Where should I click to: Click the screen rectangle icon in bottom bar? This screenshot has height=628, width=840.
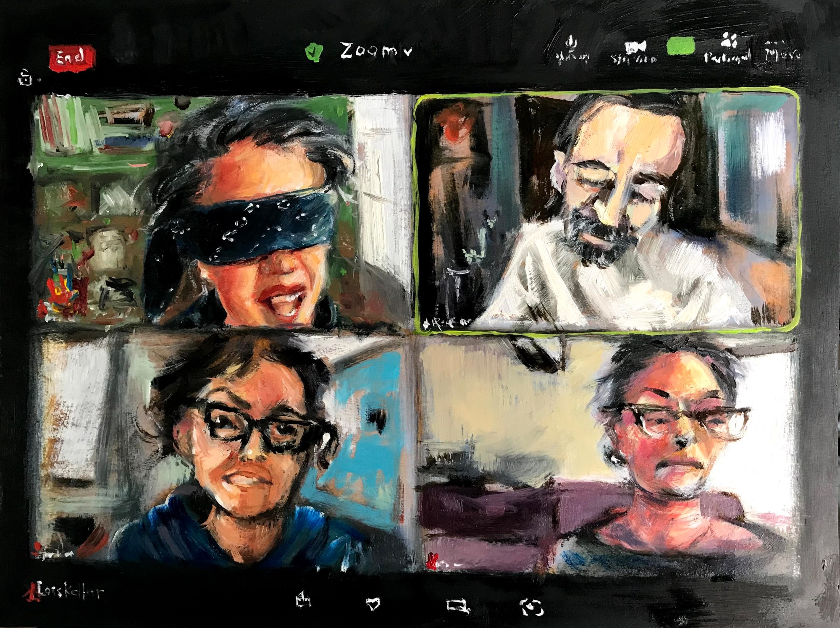click(x=457, y=606)
